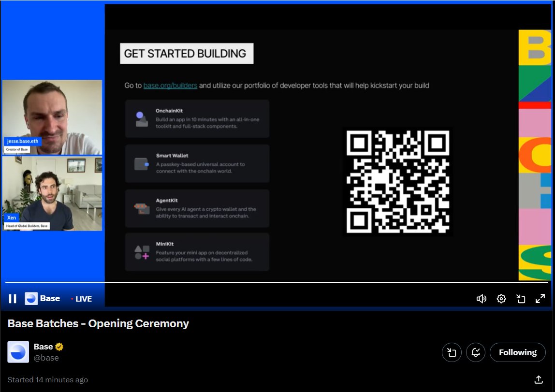Enter fullscreen mode
Screen dimensions: 555x392
540,299
